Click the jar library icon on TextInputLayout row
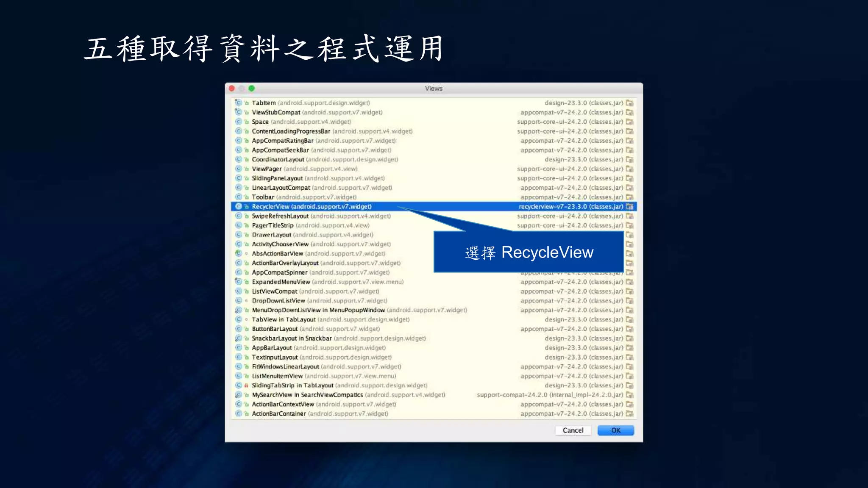 [630, 357]
